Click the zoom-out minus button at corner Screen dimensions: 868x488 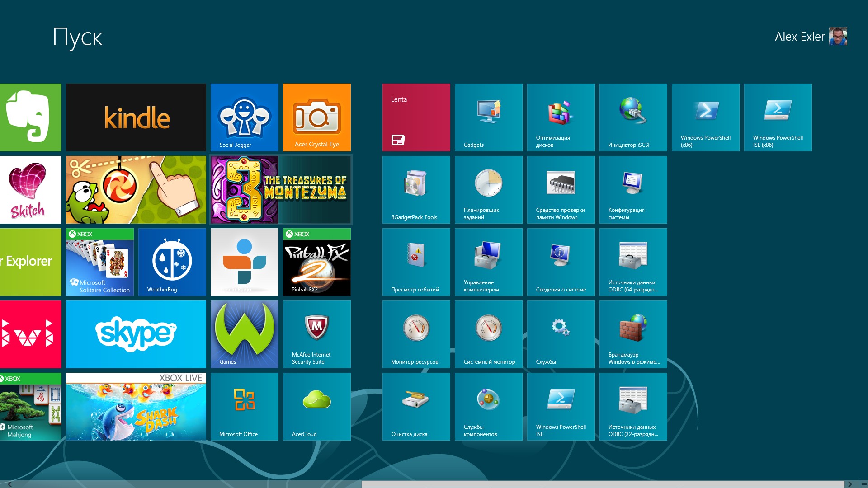863,484
